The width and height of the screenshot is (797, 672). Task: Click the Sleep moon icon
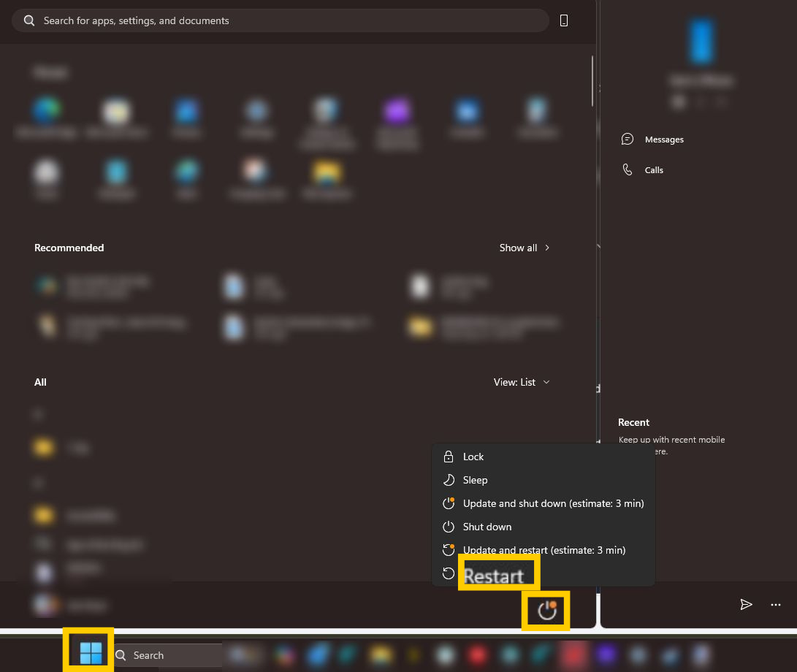[449, 480]
